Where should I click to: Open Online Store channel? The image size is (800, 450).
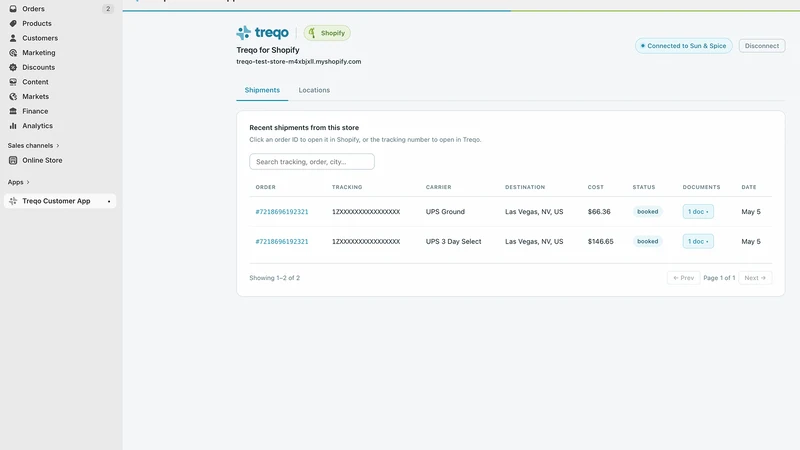pyautogui.click(x=42, y=160)
